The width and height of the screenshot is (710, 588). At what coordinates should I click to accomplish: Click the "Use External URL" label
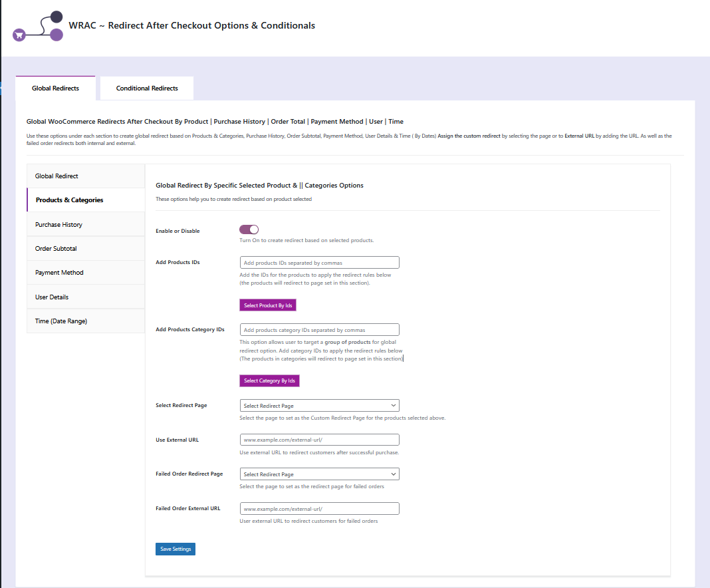(x=177, y=440)
